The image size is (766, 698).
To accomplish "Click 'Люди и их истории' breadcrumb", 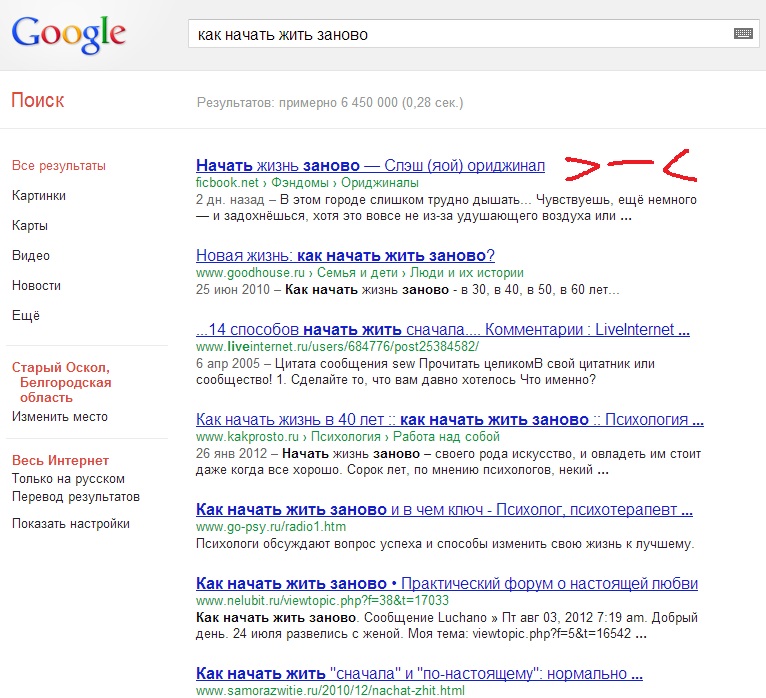I will (x=467, y=273).
